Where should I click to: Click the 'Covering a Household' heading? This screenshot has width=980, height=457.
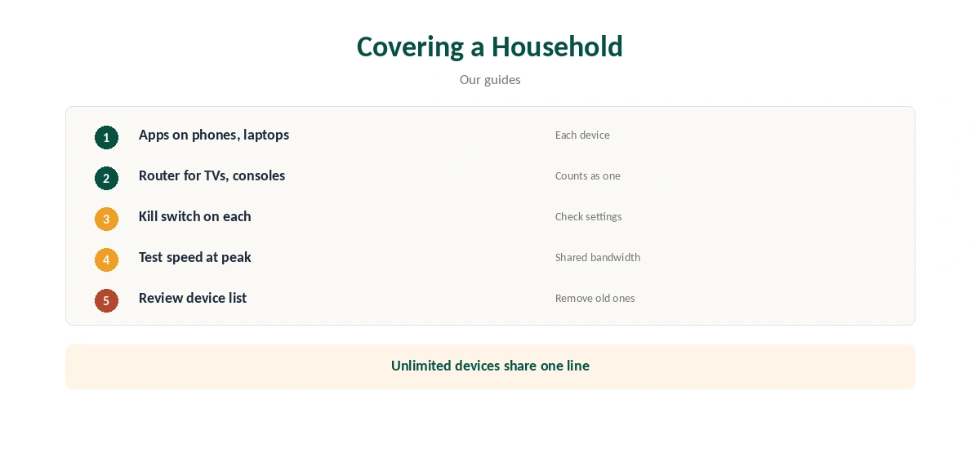coord(490,46)
